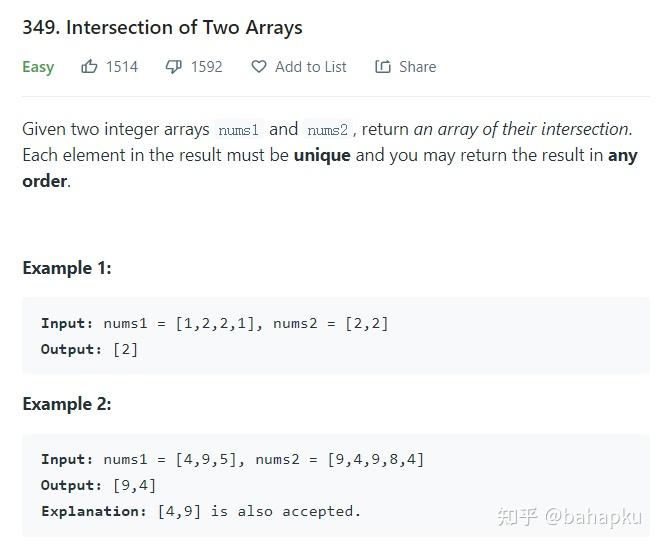Click the share arrow icon
The width and height of the screenshot is (660, 548).
click(x=383, y=67)
